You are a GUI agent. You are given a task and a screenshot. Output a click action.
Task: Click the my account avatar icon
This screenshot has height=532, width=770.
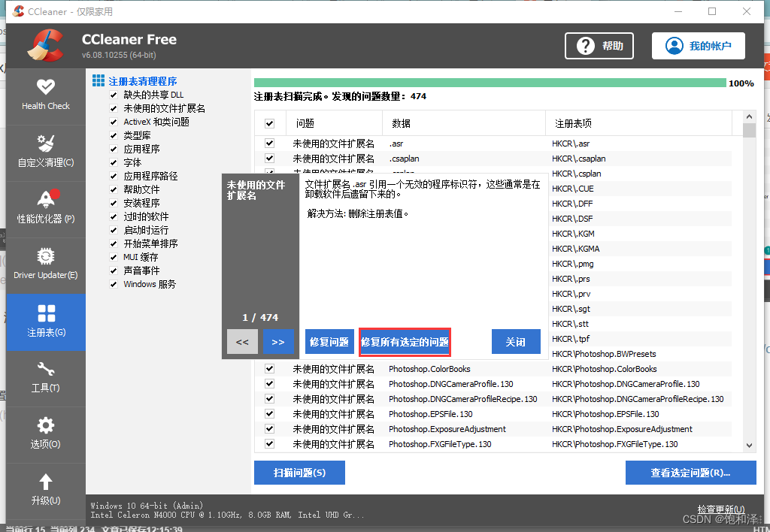[x=675, y=46]
